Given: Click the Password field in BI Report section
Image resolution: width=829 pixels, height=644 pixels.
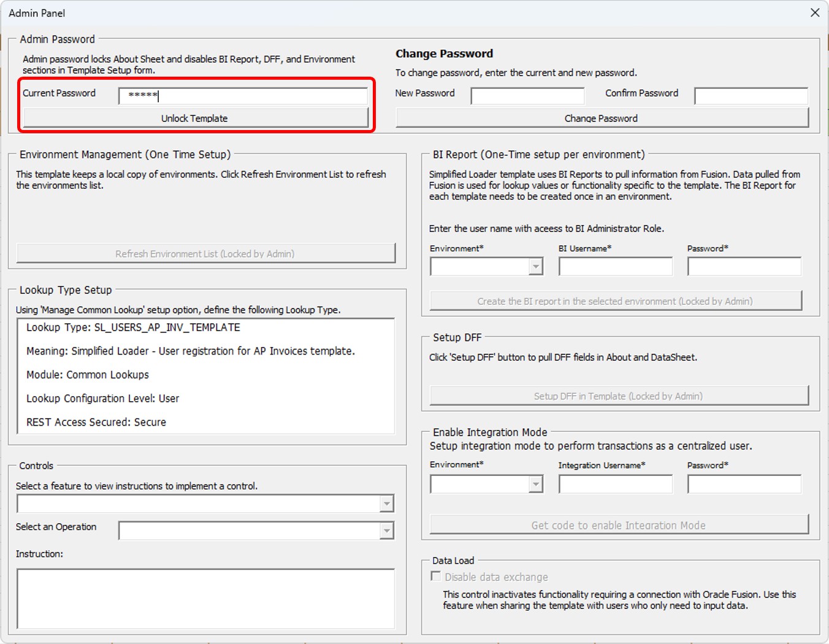Looking at the screenshot, I should [744, 266].
